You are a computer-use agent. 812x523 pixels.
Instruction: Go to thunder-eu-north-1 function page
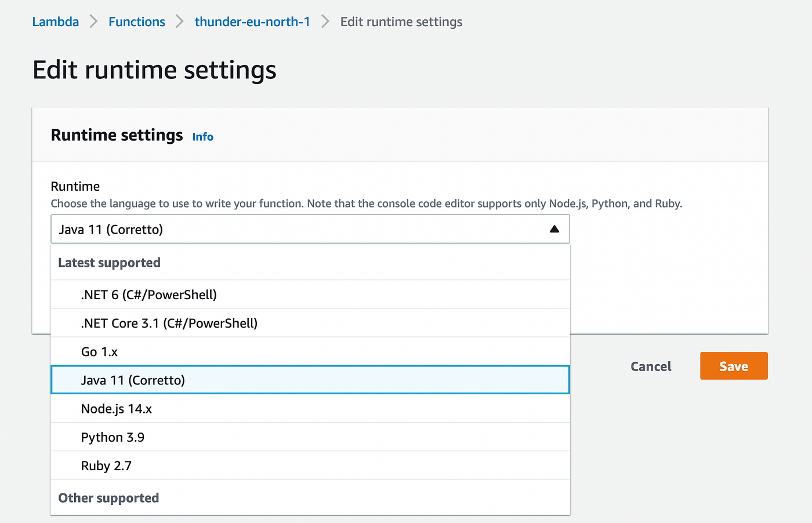coord(252,22)
